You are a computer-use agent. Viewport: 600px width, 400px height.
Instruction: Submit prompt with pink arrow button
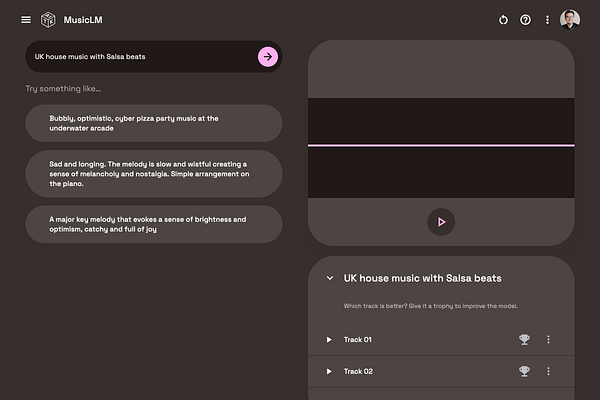267,57
